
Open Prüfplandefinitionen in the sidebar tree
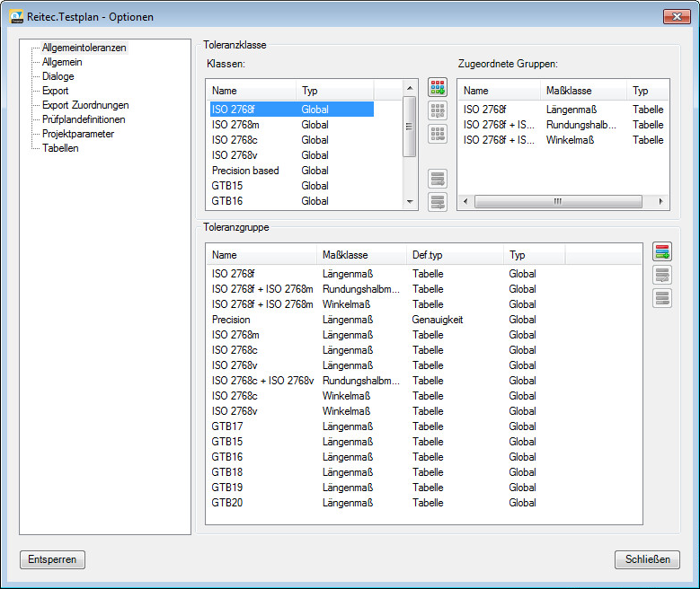(84, 119)
